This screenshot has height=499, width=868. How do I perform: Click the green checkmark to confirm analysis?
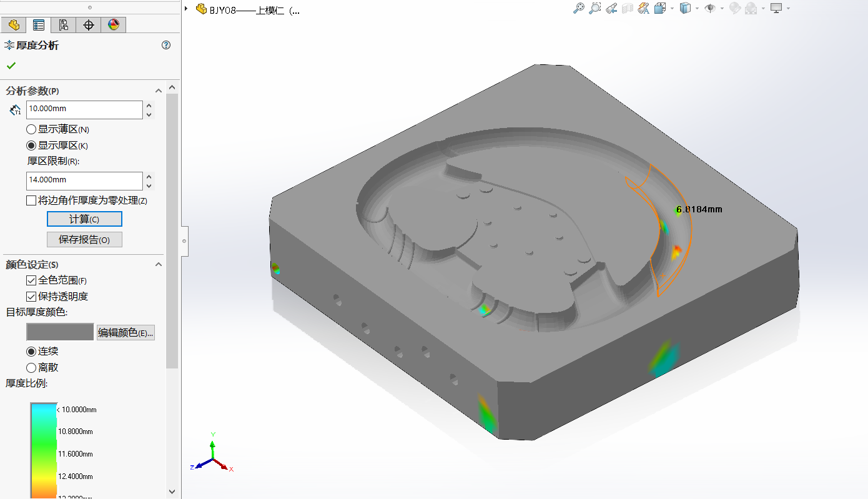coord(11,66)
